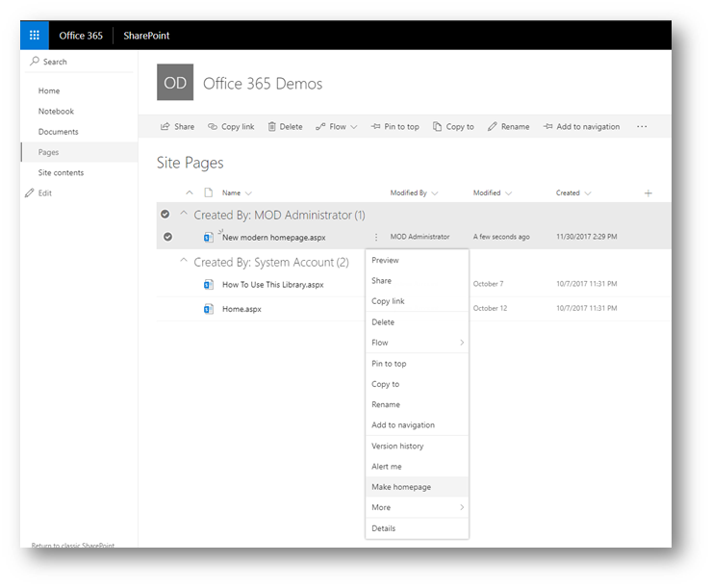Open the Created column dropdown
This screenshot has height=588, width=712.
tap(588, 193)
